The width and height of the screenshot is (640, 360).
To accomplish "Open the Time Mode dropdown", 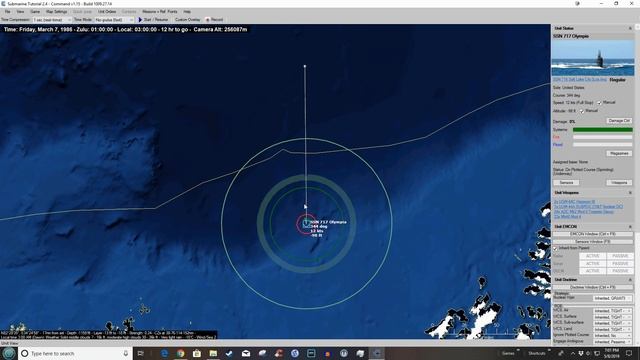I will [x=114, y=20].
